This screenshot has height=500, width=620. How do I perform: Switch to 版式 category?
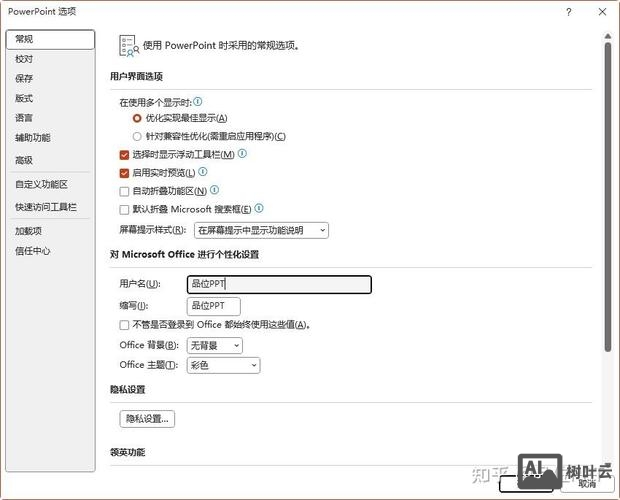(51, 98)
